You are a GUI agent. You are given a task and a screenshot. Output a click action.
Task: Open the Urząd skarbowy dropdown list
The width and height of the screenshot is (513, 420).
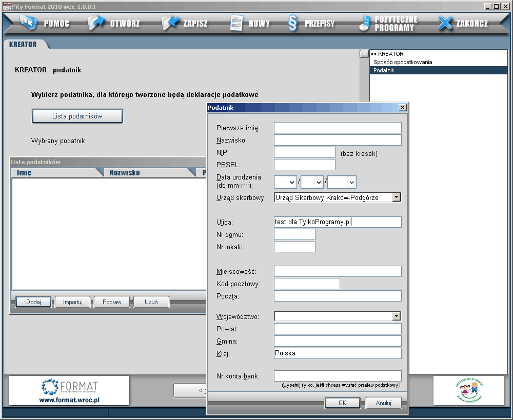point(396,197)
